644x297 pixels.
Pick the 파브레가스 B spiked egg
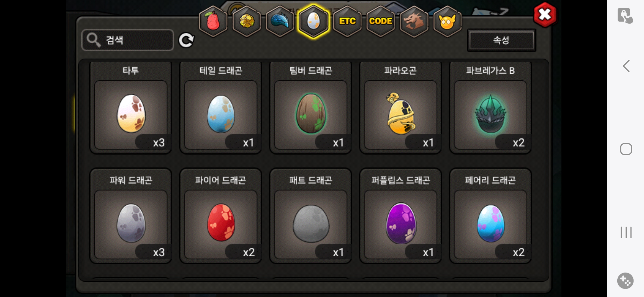pos(490,108)
